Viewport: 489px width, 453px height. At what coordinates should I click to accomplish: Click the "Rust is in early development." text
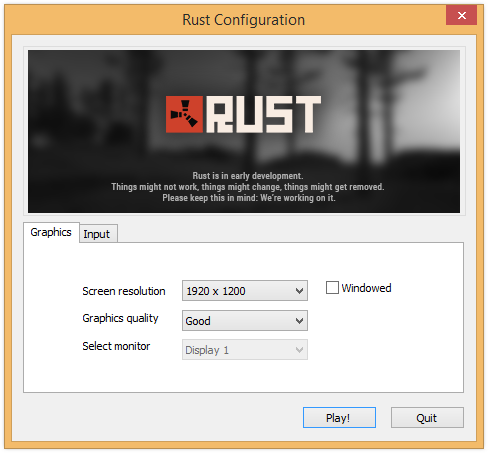pyautogui.click(x=248, y=176)
